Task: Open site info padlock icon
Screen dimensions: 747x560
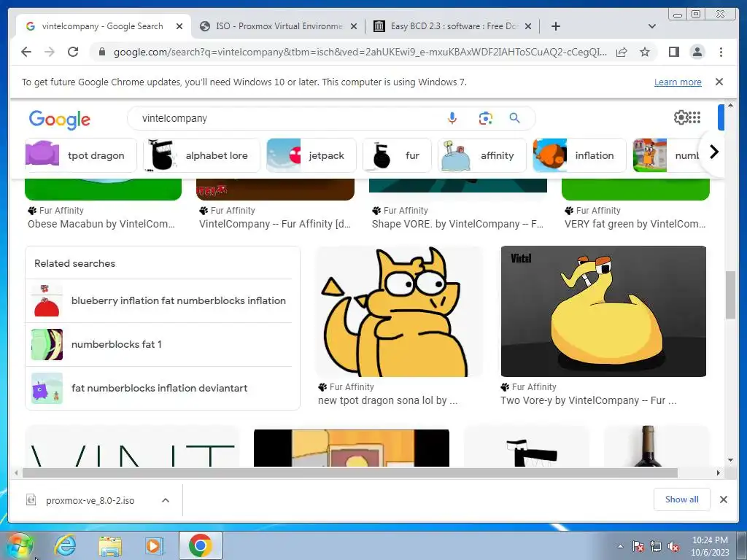Action: click(101, 52)
